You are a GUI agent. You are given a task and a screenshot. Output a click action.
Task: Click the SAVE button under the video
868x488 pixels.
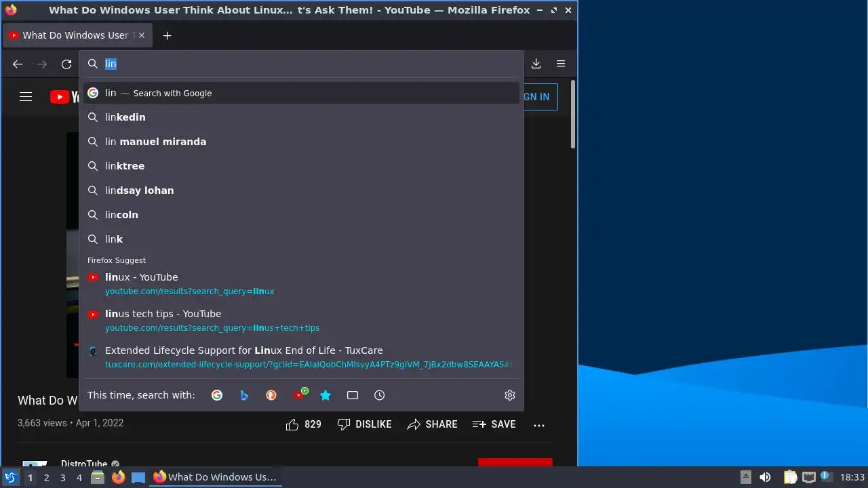[x=494, y=424]
